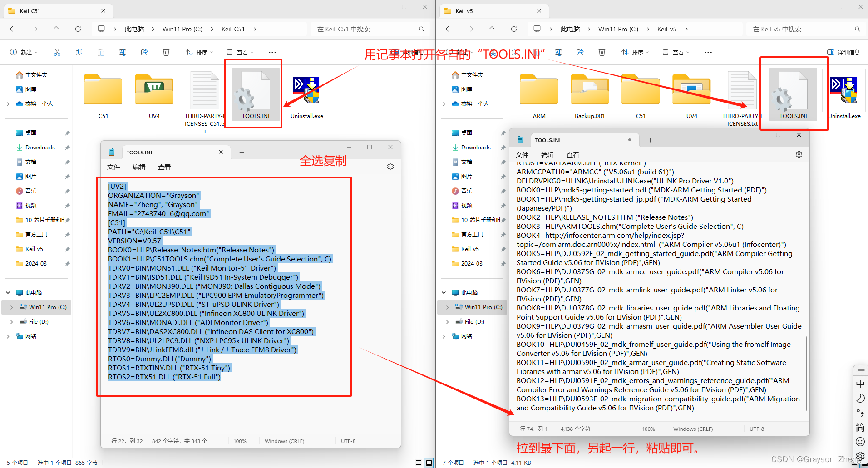This screenshot has height=468, width=868.
Task: Add new tab in Keil_C51 Explorer
Action: pos(123,11)
